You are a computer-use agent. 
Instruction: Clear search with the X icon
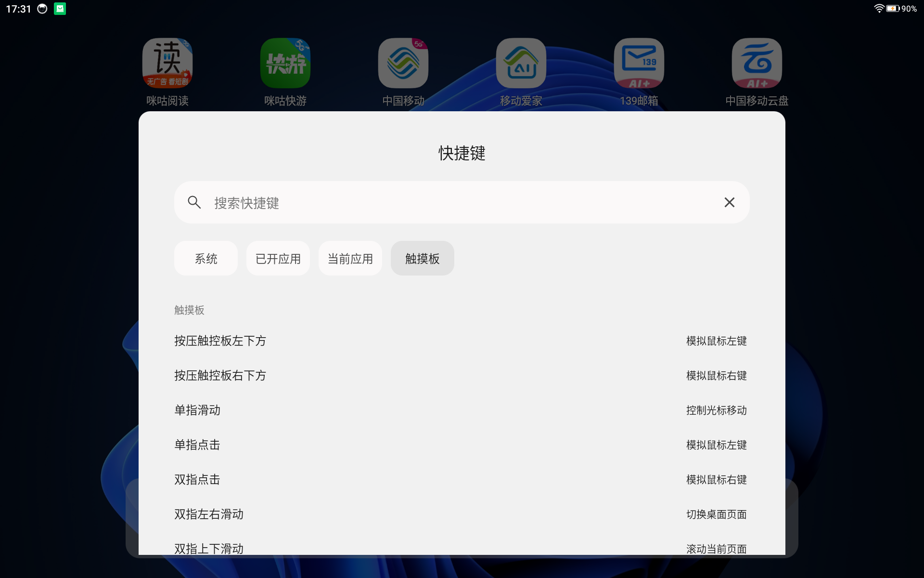click(730, 202)
